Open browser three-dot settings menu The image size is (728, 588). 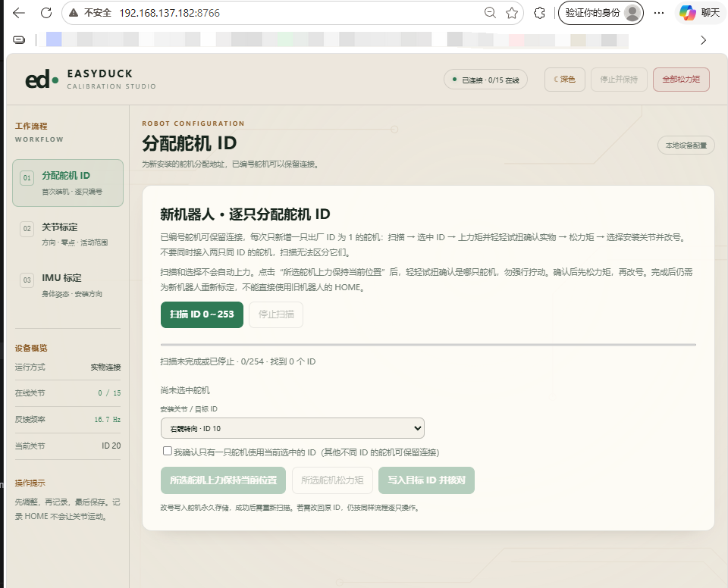point(659,13)
